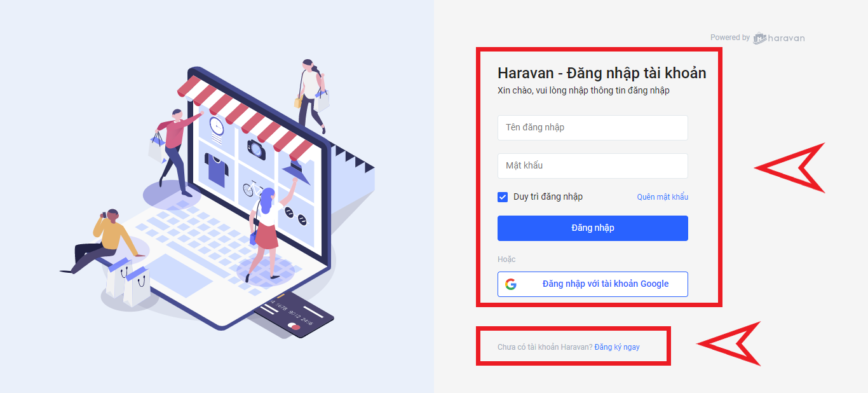Sign in with Đăng nhập với tài khoản Google

tap(593, 284)
